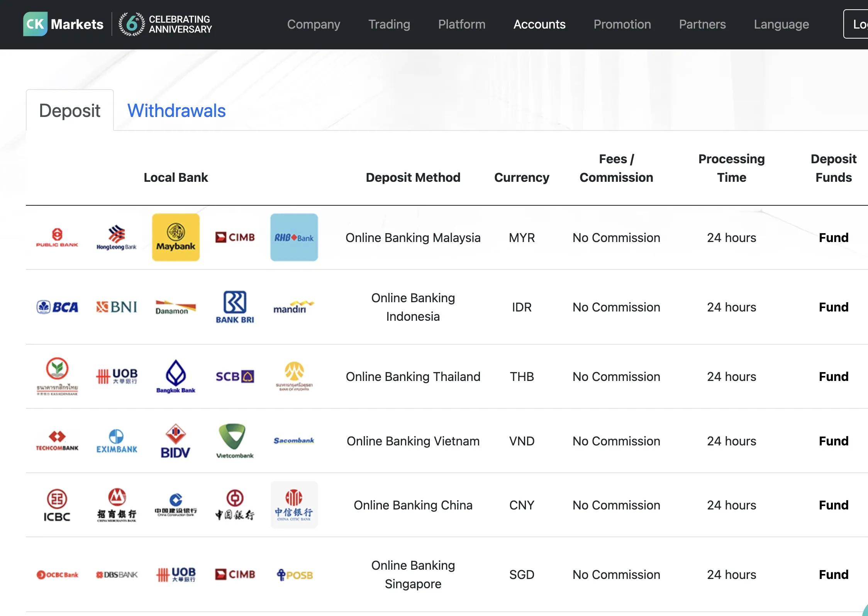The image size is (868, 616).
Task: Click Fund for Online Banking Singapore
Action: point(834,574)
